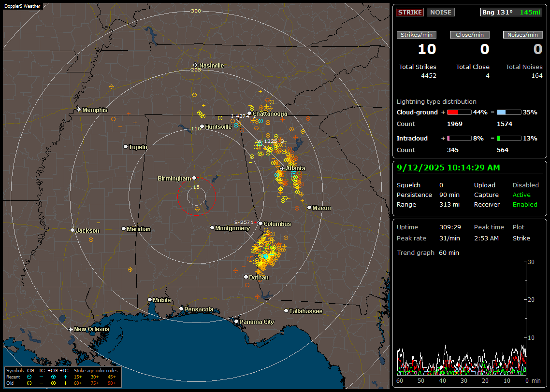Click the Bng 131° 145mi bearing readout
The image size is (550, 392).
coord(511,12)
